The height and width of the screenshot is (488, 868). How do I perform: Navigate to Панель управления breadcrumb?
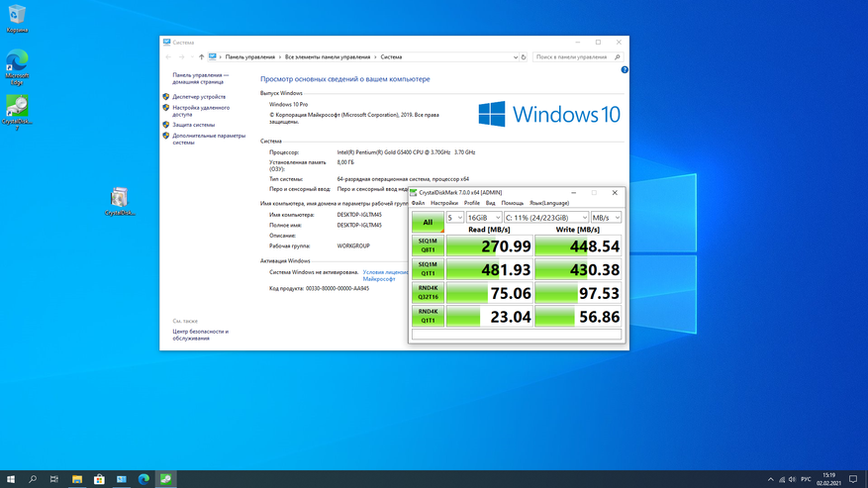click(249, 57)
